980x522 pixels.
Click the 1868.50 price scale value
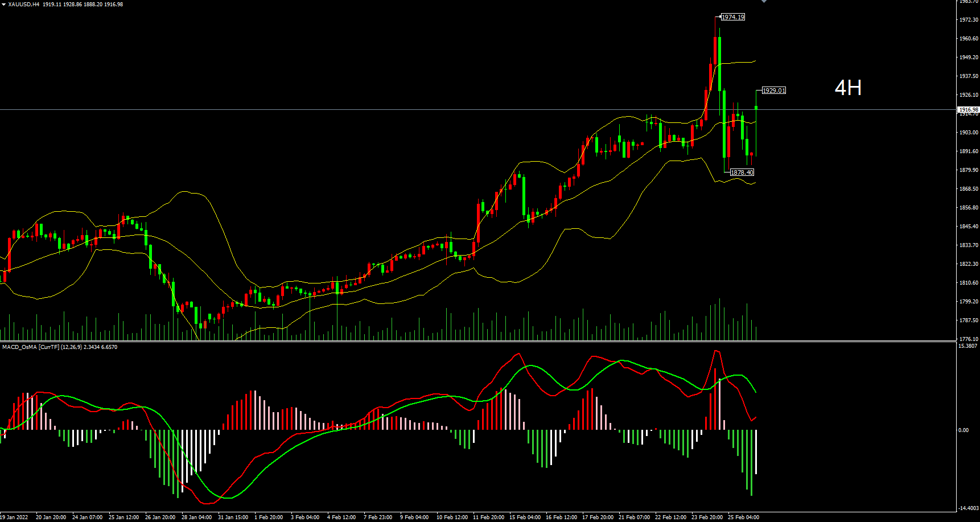(x=969, y=189)
